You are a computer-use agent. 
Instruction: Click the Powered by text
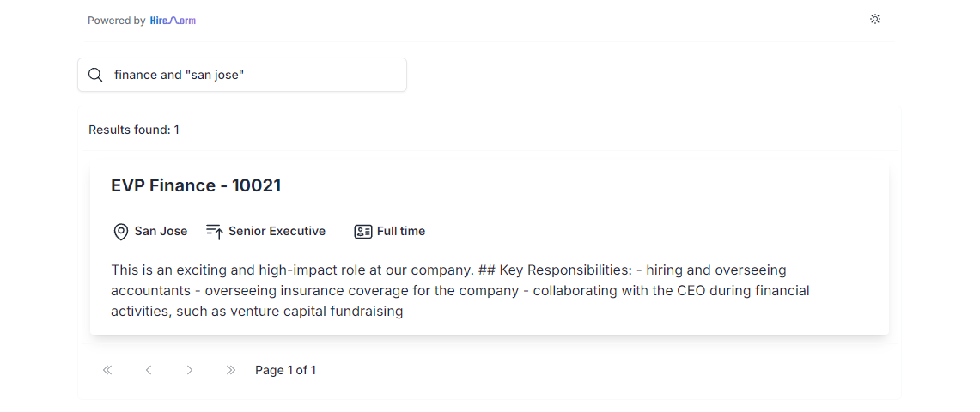116,21
